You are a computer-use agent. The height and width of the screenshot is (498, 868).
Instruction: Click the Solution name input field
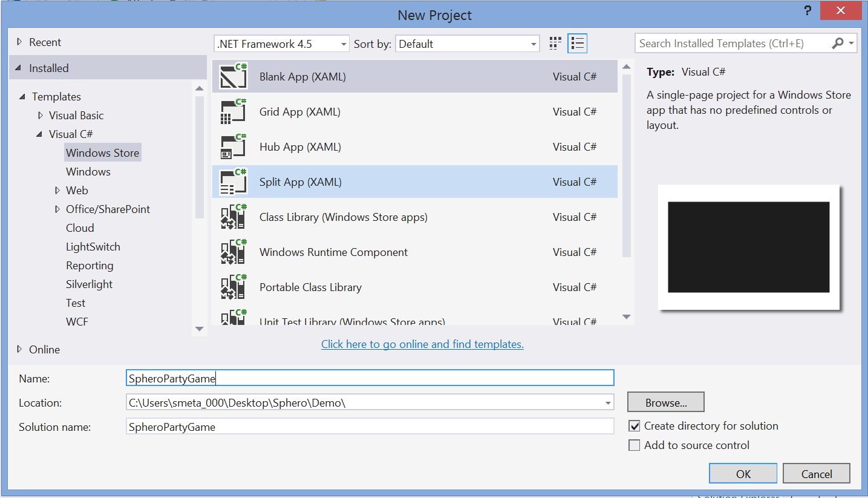coord(370,427)
